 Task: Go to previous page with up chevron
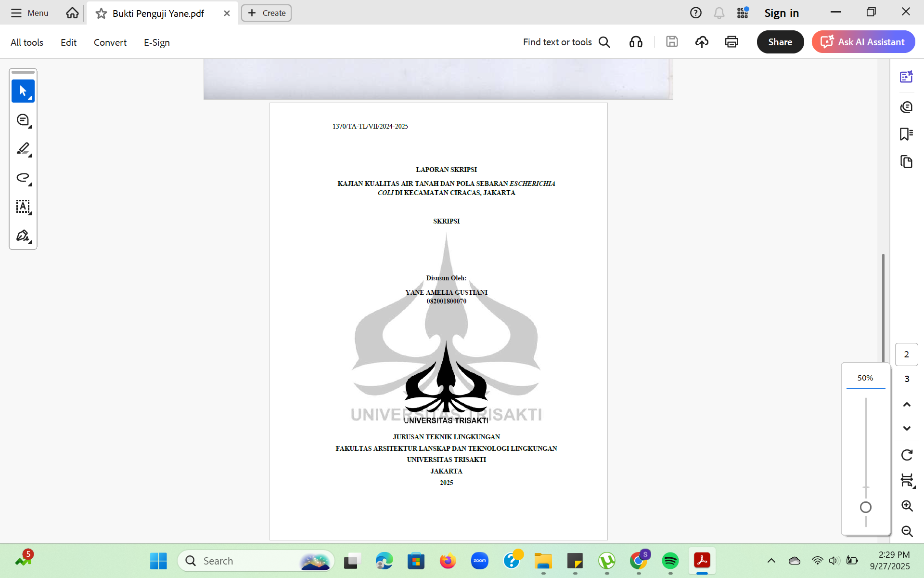[907, 405]
